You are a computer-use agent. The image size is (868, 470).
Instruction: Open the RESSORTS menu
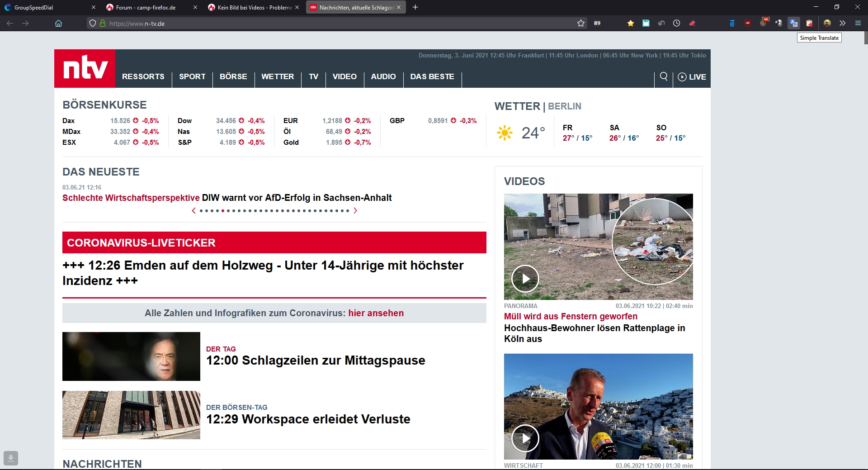pyautogui.click(x=143, y=77)
